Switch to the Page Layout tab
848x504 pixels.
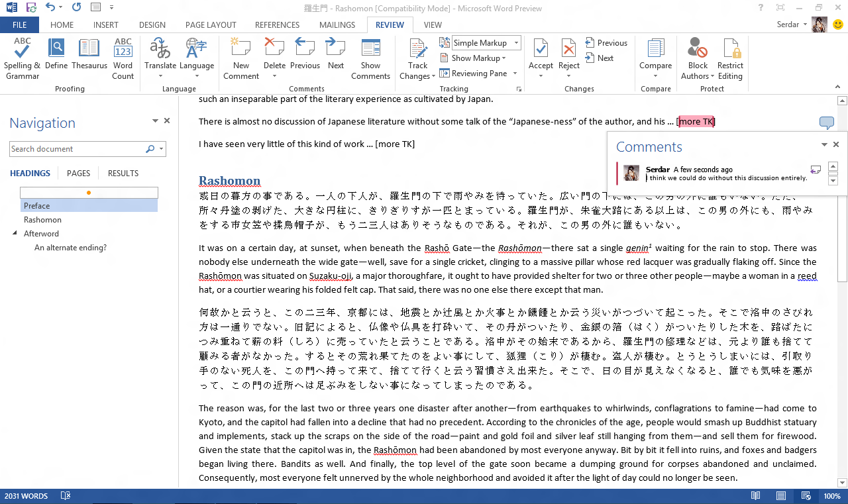click(x=210, y=25)
